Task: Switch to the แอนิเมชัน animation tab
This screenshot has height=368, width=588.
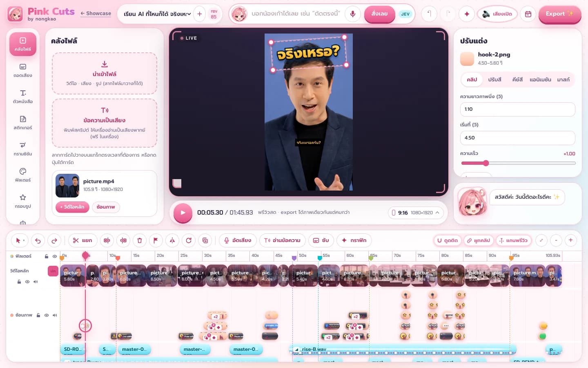Action: pyautogui.click(x=540, y=80)
